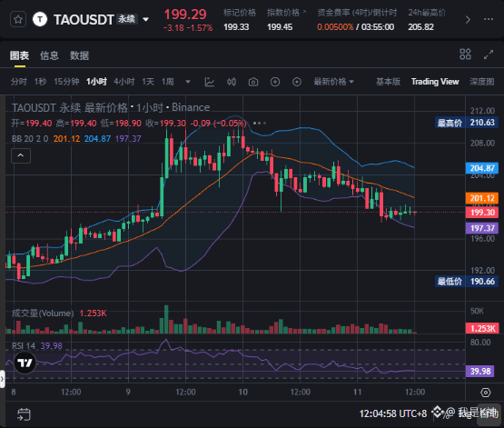This screenshot has height=428, width=504.
Task: Click the 最低价 190.66 label
Action: click(467, 282)
